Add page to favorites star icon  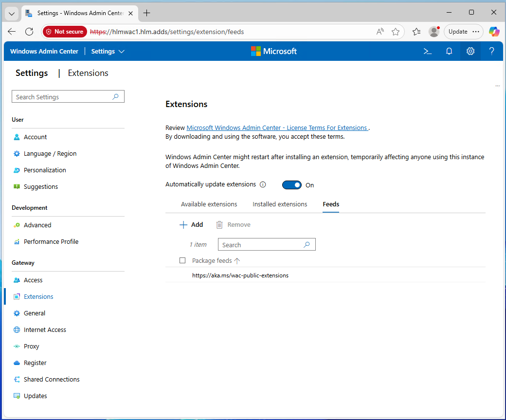(x=396, y=32)
